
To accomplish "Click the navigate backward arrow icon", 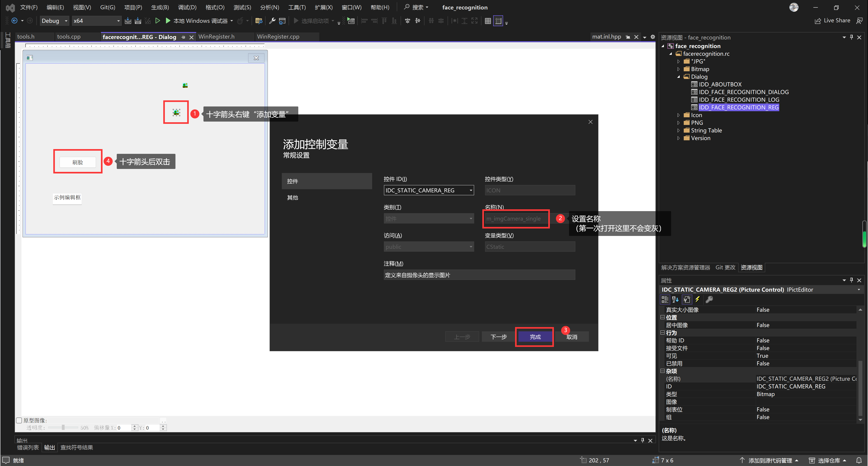I will [14, 21].
